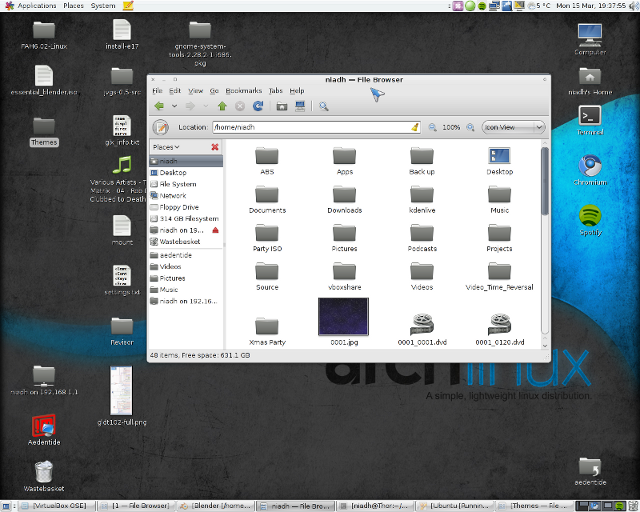Open the back history dropdown arrow
This screenshot has height=512, width=640.
(x=174, y=106)
